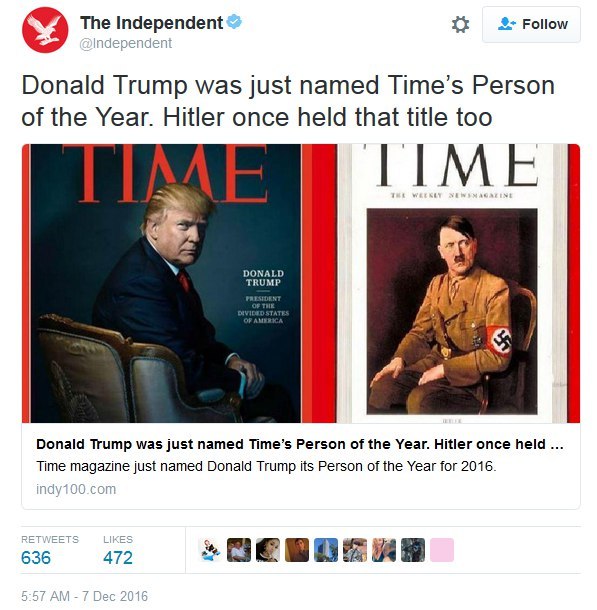
Task: View the 472 likes count
Action: pos(118,557)
